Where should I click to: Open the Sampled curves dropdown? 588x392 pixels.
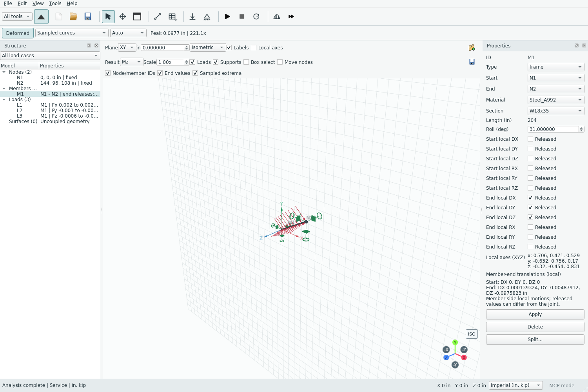(x=72, y=33)
